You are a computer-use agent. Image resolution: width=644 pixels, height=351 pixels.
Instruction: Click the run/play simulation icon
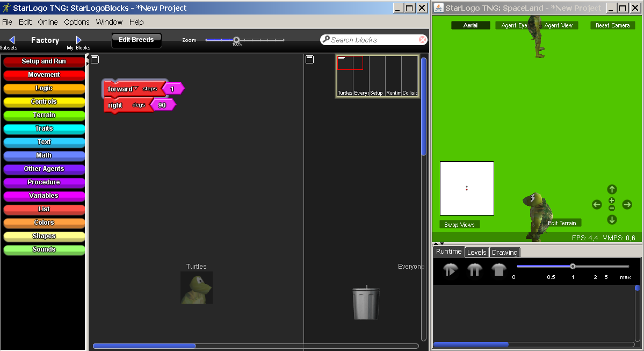tap(450, 270)
